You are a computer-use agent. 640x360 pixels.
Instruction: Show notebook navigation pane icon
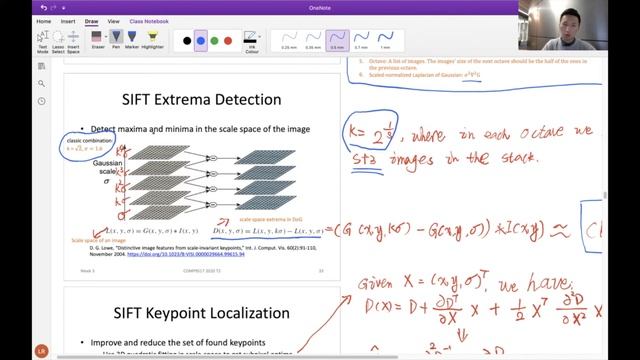pyautogui.click(x=42, y=66)
